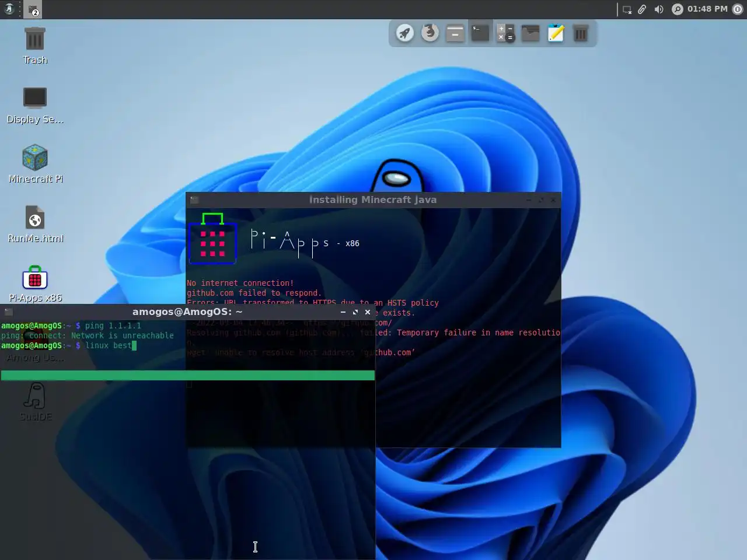Click the Installing Minecraft Java title bar
The image size is (747, 560).
(x=373, y=200)
